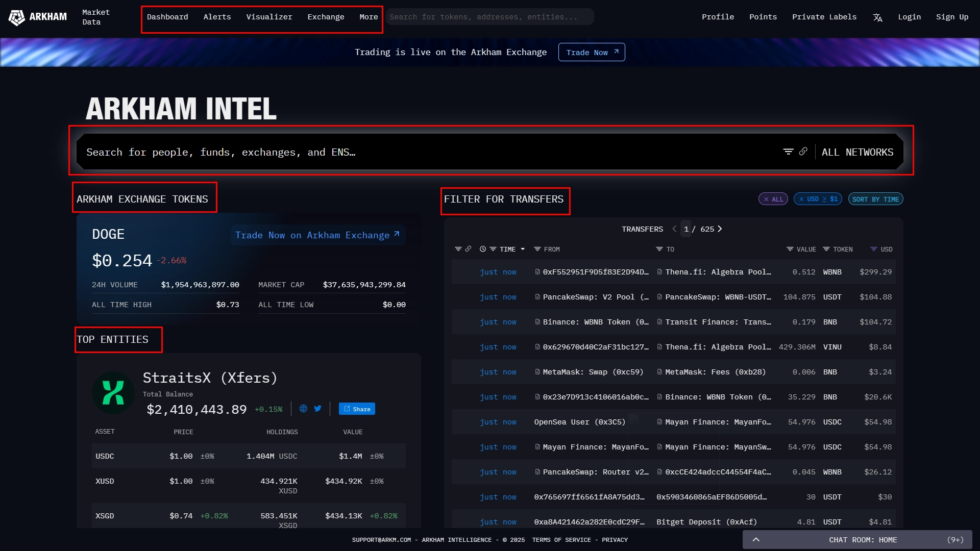Viewport: 980px width, 551px height.
Task: Focus the people, funds, exchanges search box
Action: (x=429, y=152)
